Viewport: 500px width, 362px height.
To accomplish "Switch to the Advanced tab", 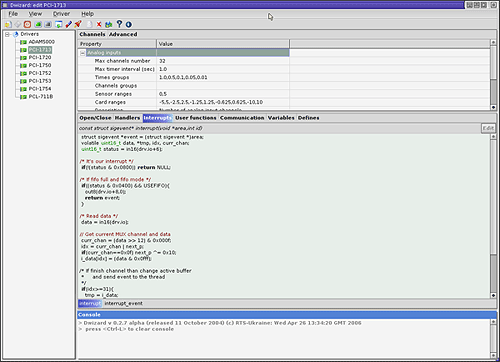I will click(123, 34).
